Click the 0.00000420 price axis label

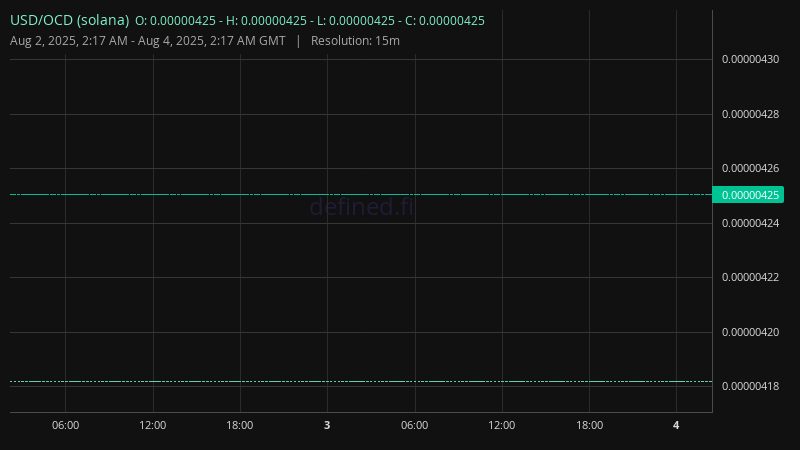(x=750, y=332)
